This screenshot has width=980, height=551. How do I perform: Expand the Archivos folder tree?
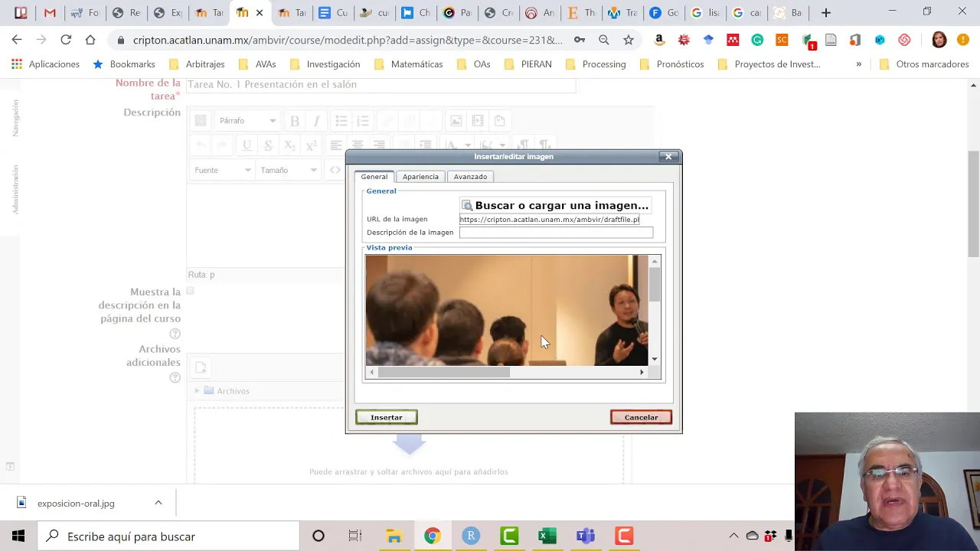[x=197, y=391]
